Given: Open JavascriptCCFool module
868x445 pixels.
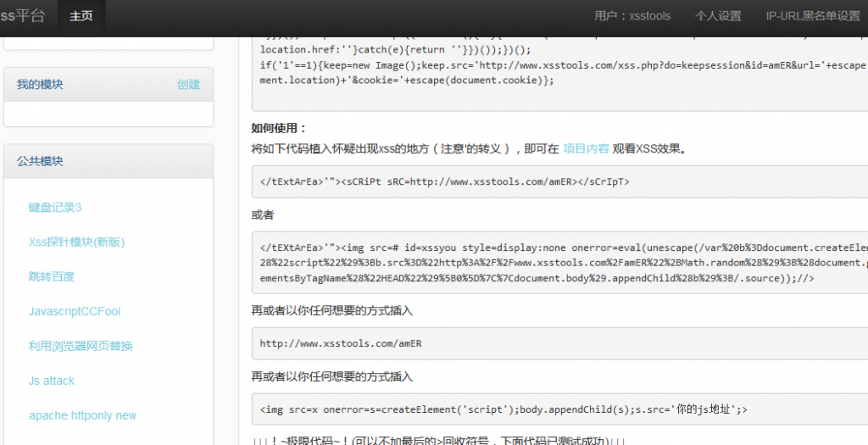Looking at the screenshot, I should pos(75,312).
